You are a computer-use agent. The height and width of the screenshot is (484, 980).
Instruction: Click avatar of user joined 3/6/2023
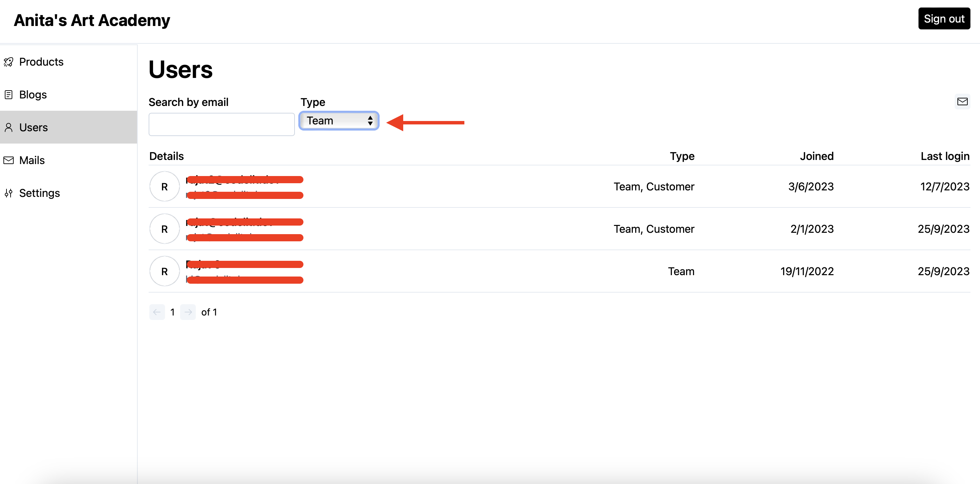pos(164,186)
